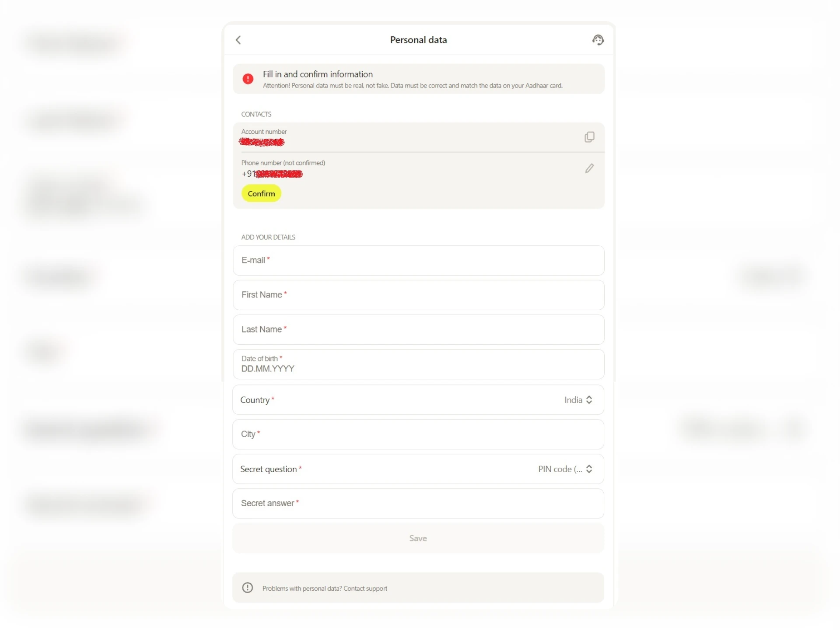Open customer support via the headset icon
Screen dimensions: 840x630
(x=598, y=40)
